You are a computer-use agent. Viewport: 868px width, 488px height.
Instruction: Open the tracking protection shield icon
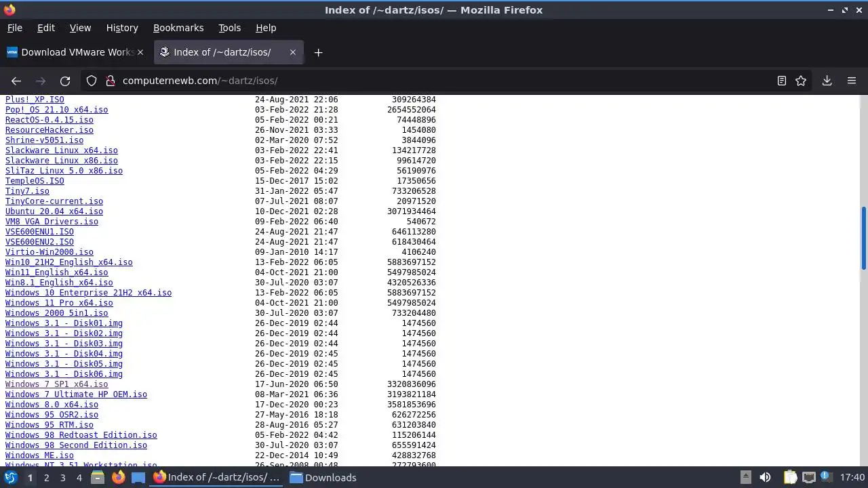coord(92,81)
